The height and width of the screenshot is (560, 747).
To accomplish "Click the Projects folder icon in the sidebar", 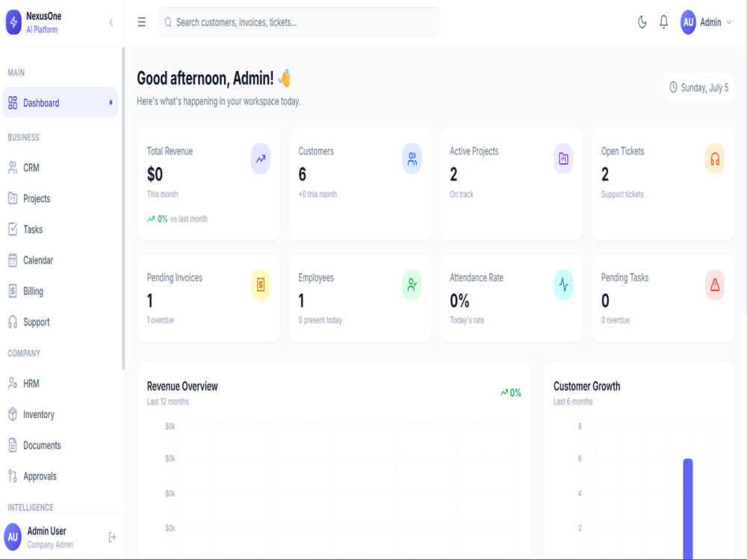I will coord(13,199).
